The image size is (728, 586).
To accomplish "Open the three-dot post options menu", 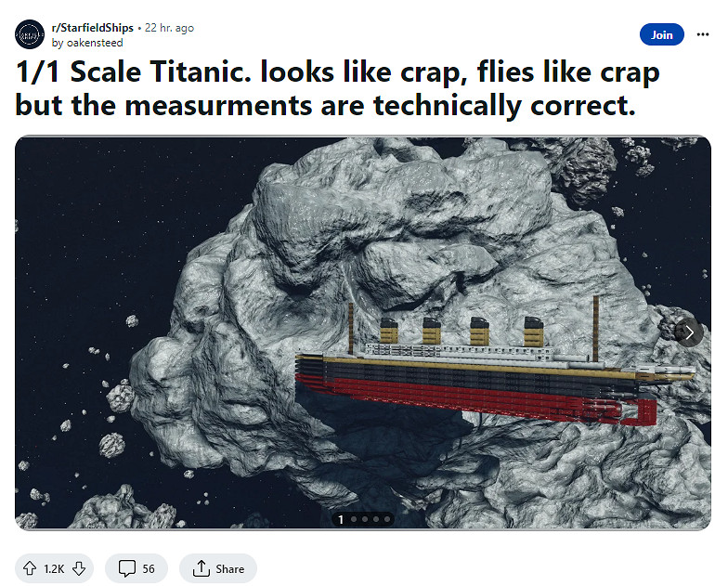I will [703, 34].
